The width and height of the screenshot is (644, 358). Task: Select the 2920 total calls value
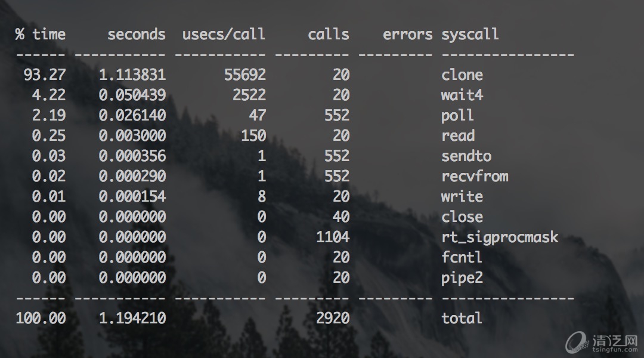pyautogui.click(x=333, y=318)
